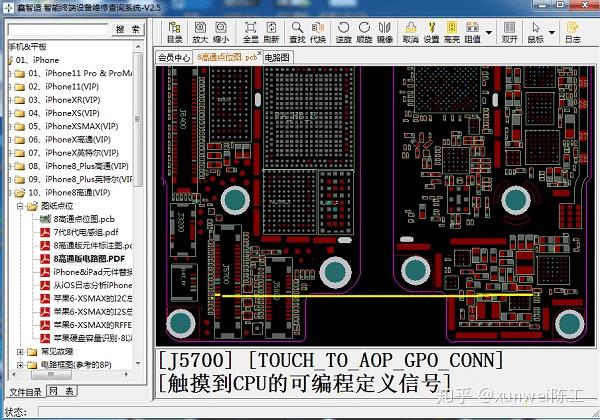
Task: Close the 8高通点位图.pcb tab
Action: click(x=260, y=53)
